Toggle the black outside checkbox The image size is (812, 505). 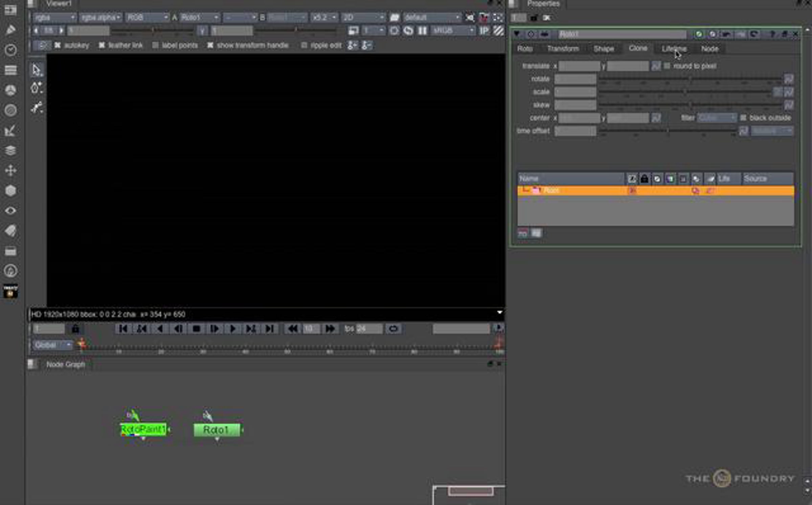pos(743,118)
